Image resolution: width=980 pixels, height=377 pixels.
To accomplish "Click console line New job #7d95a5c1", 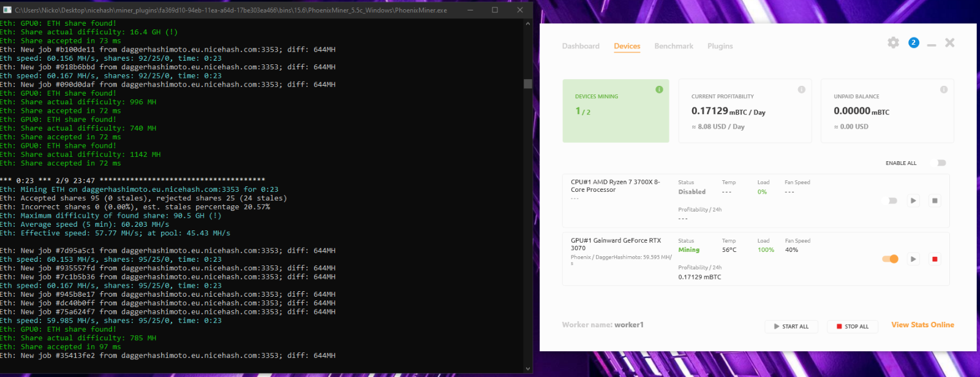I will click(168, 251).
